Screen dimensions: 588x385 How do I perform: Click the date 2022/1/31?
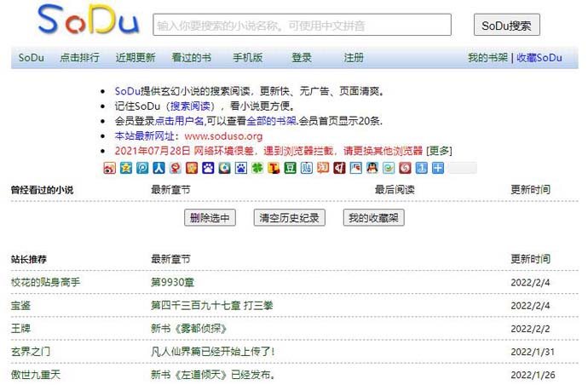533,352
